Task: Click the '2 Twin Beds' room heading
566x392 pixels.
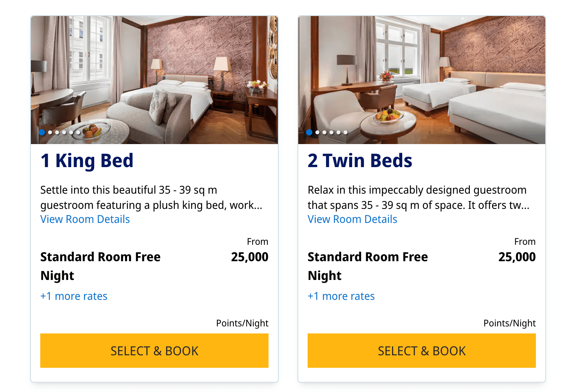Action: click(x=360, y=161)
